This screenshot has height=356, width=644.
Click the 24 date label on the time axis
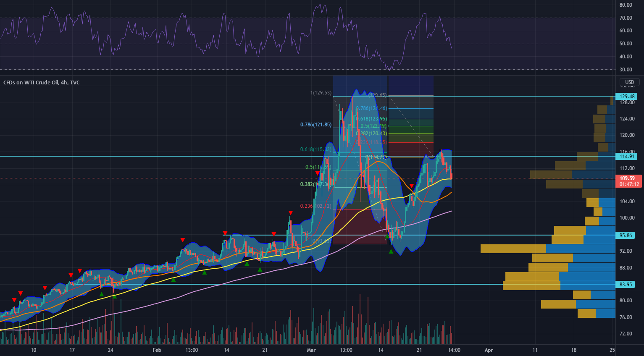click(x=110, y=350)
